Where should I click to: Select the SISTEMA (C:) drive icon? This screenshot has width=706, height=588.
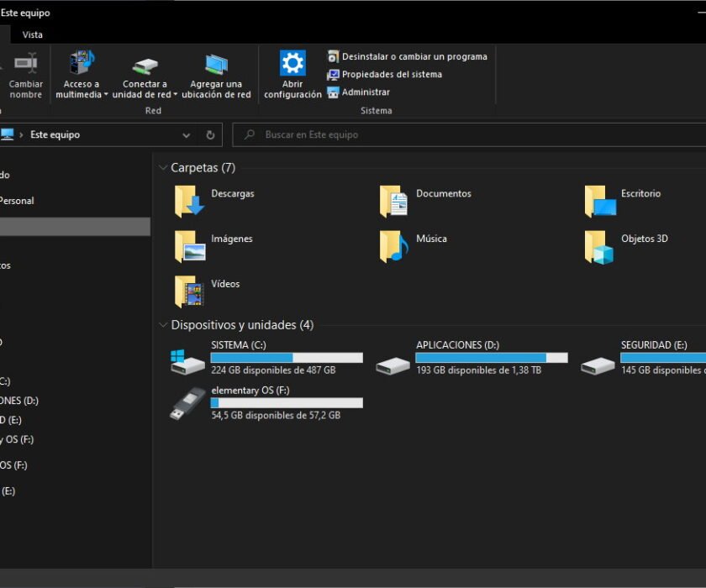tap(187, 362)
